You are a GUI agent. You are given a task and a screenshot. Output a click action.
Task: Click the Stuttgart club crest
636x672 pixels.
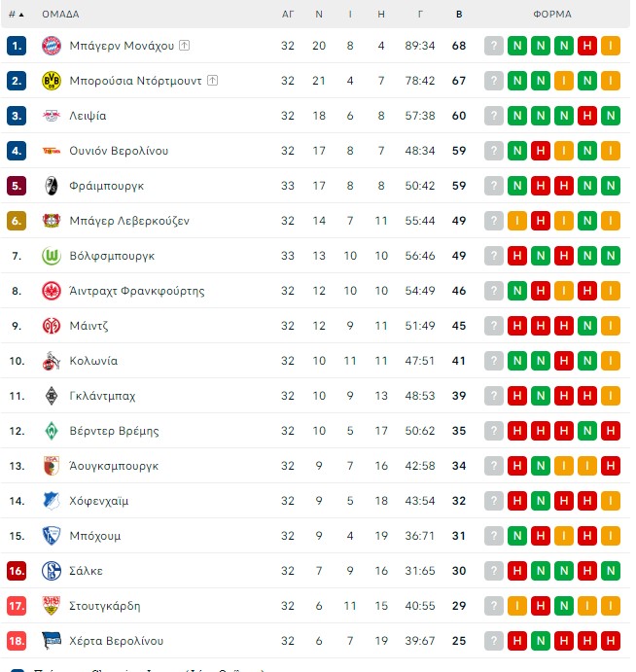click(51, 606)
